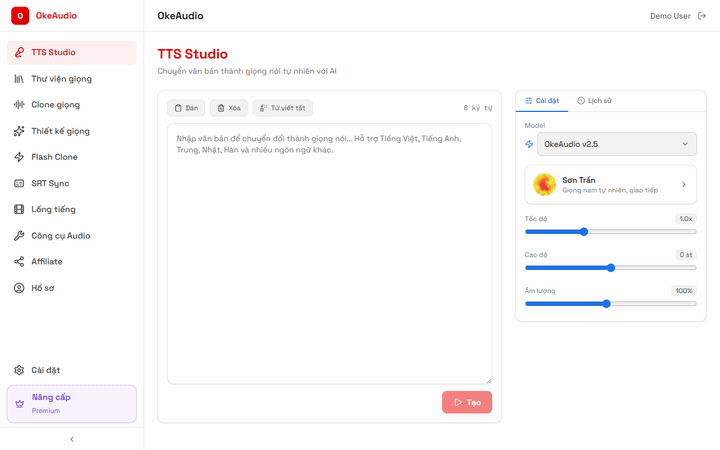Click the SRT Sync subtitle icon
Screen dimensions: 720x450
point(19,184)
